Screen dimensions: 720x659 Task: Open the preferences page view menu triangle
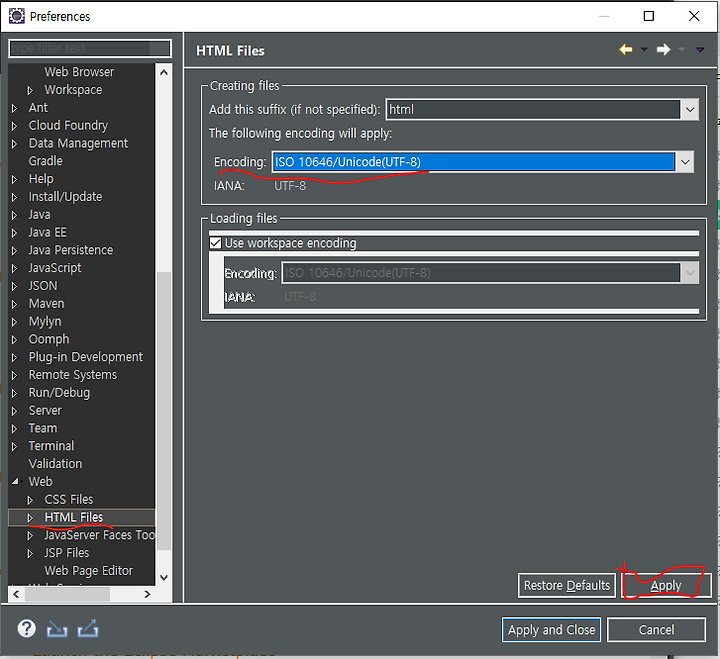pos(700,50)
